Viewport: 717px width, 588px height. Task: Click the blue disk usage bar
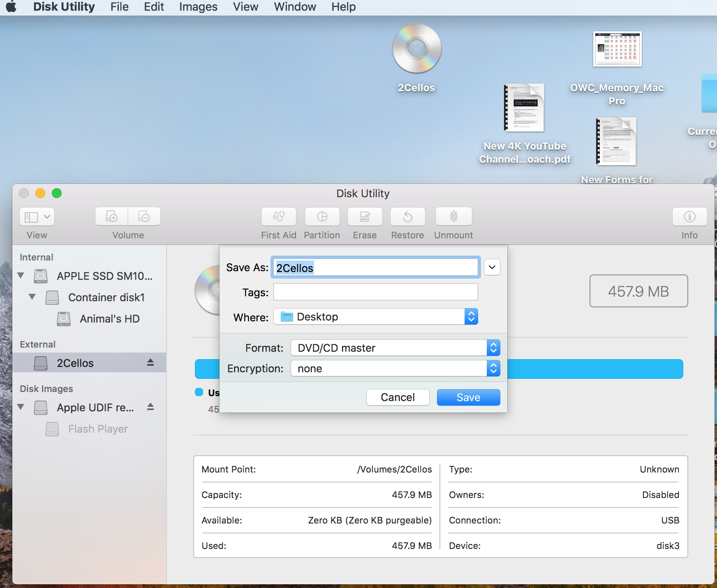[595, 369]
